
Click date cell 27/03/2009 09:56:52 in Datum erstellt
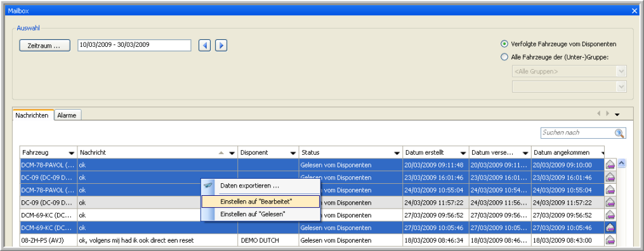[436, 215]
